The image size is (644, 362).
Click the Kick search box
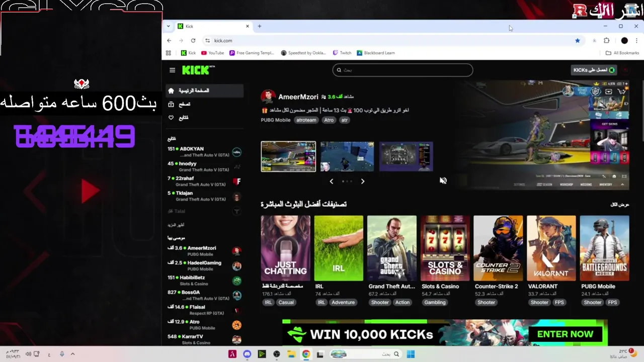tap(403, 70)
